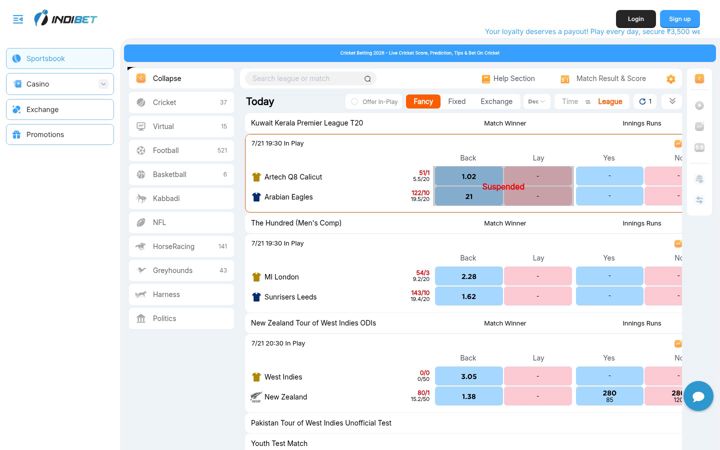The image size is (720, 450).
Task: Select Yes 280 for New Zealand innings runs
Action: (609, 396)
